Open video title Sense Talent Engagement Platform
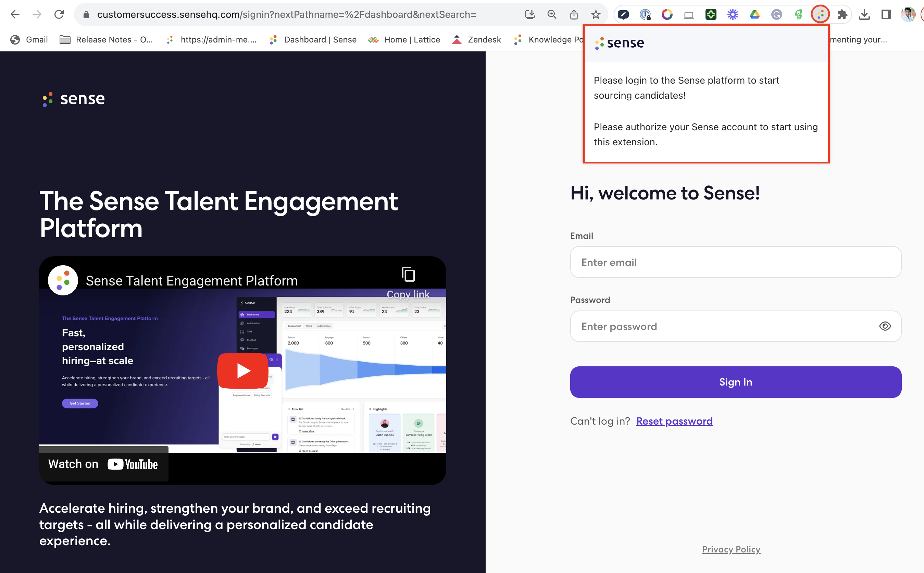 (192, 281)
